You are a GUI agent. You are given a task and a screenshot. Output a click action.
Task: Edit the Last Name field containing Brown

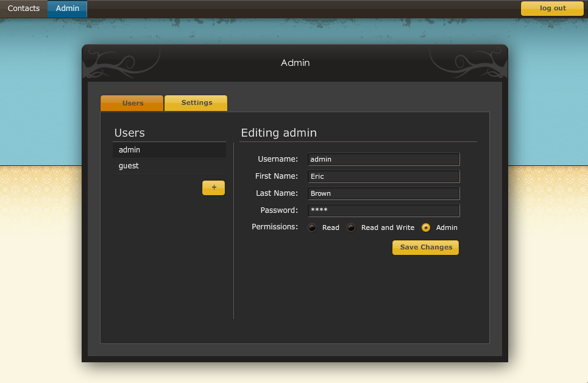(x=383, y=193)
